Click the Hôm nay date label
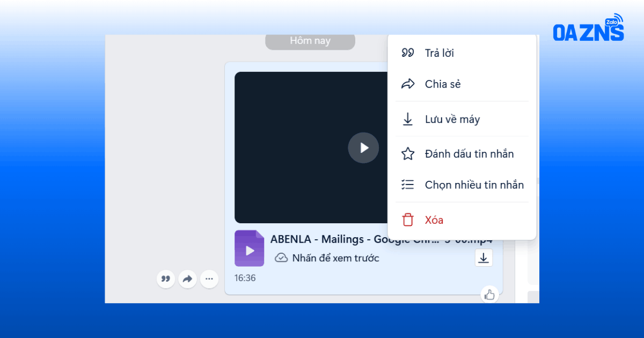 [x=310, y=41]
